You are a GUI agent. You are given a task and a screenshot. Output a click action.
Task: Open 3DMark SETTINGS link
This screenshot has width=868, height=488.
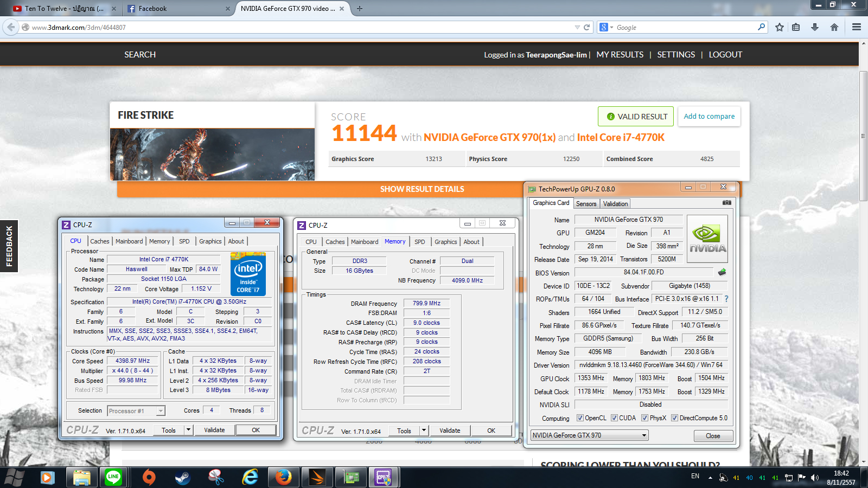tap(676, 55)
